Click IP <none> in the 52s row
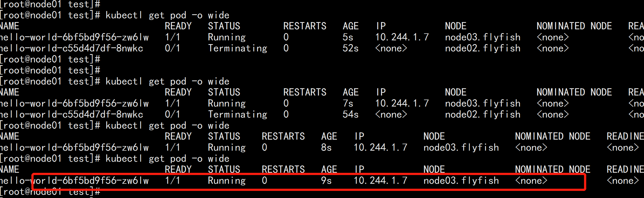 pyautogui.click(x=391, y=48)
